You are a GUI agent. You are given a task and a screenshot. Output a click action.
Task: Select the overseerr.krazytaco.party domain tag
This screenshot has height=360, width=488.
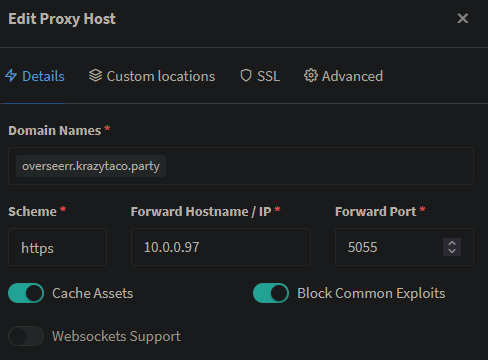point(91,166)
